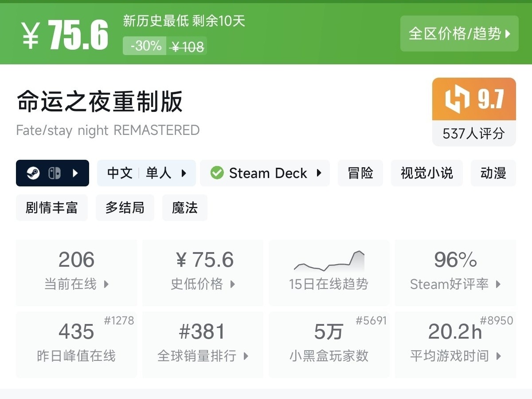Select the 视觉小说 genre tag
The image size is (532, 399).
(x=426, y=173)
